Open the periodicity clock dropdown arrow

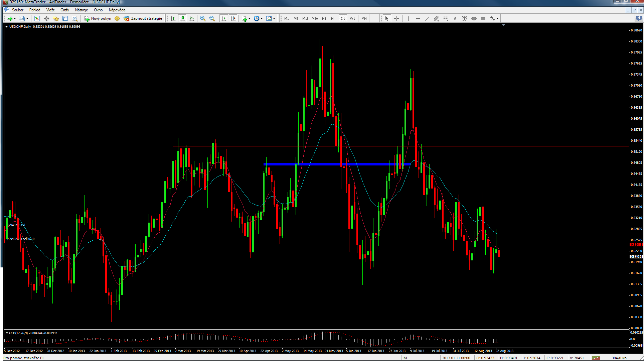262,19
